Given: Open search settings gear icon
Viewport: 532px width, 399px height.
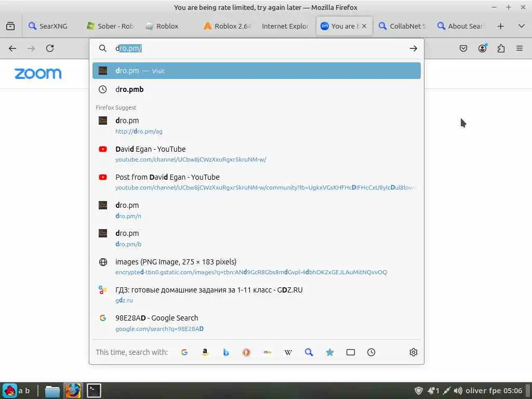Looking at the screenshot, I should click(413, 352).
